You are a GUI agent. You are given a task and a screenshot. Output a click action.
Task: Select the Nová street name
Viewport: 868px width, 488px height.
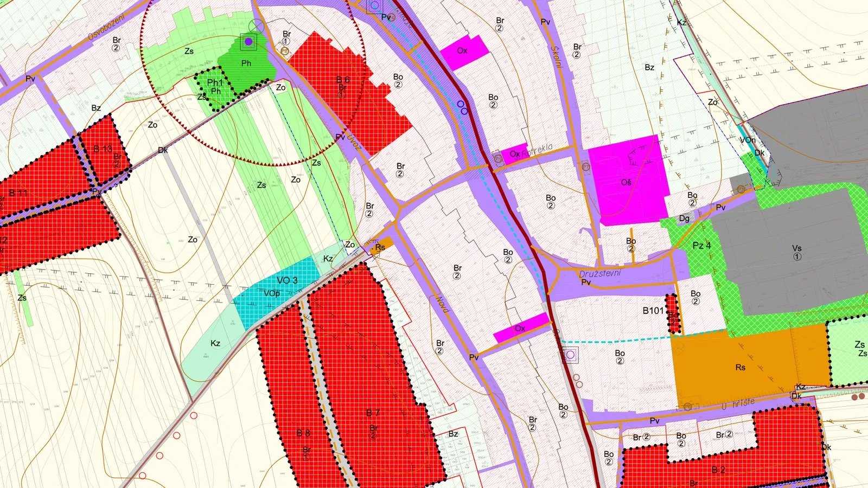coord(443,304)
